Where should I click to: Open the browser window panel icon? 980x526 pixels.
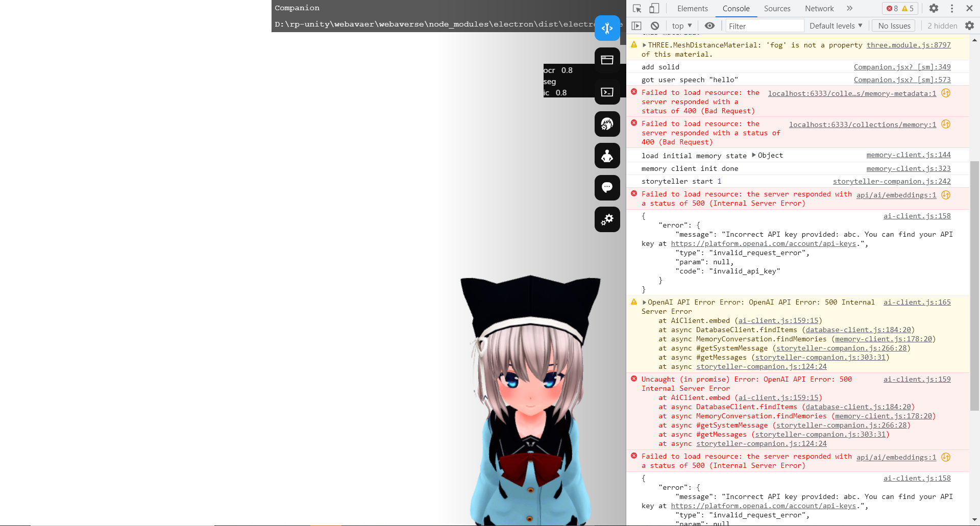pyautogui.click(x=607, y=60)
